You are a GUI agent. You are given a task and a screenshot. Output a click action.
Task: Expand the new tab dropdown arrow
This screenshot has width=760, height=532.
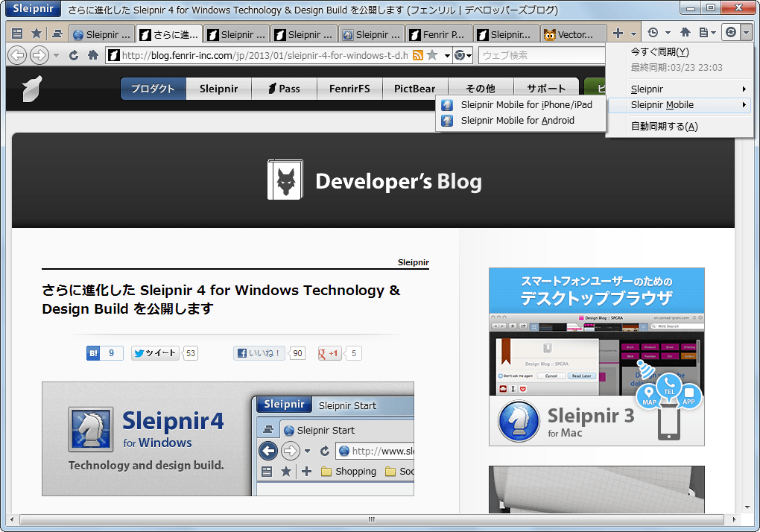(x=633, y=34)
